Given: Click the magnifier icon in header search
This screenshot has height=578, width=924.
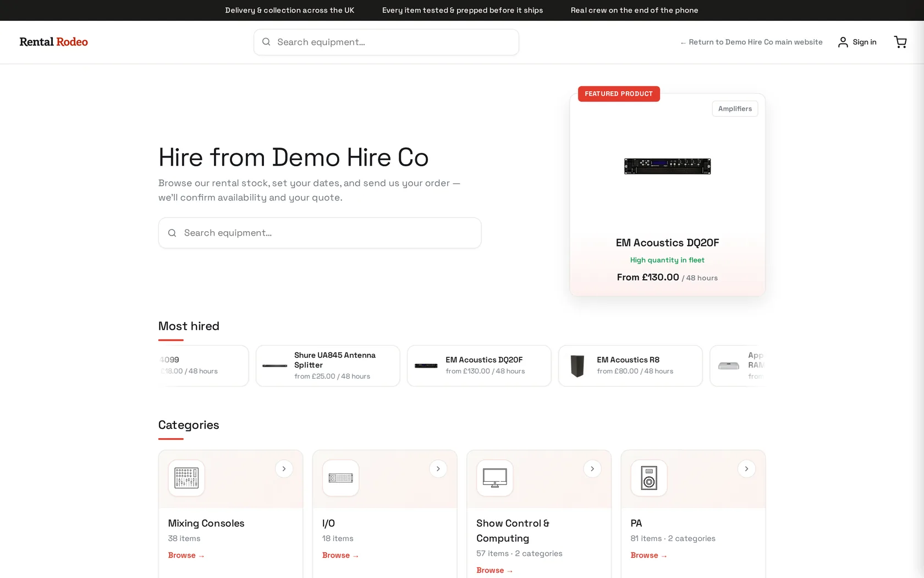Looking at the screenshot, I should click(266, 42).
